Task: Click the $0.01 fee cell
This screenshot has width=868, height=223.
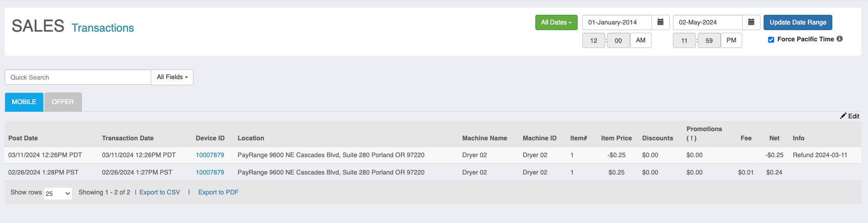Action: coord(746,172)
